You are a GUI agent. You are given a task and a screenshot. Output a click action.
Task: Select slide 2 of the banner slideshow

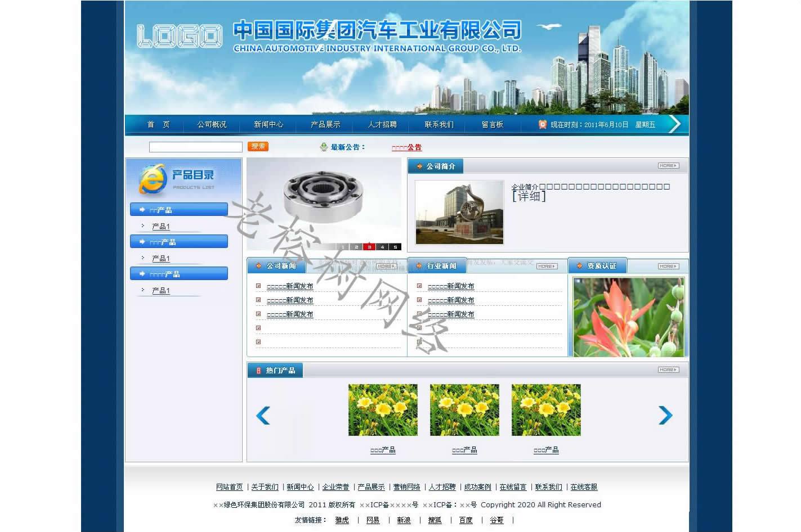pyautogui.click(x=356, y=247)
